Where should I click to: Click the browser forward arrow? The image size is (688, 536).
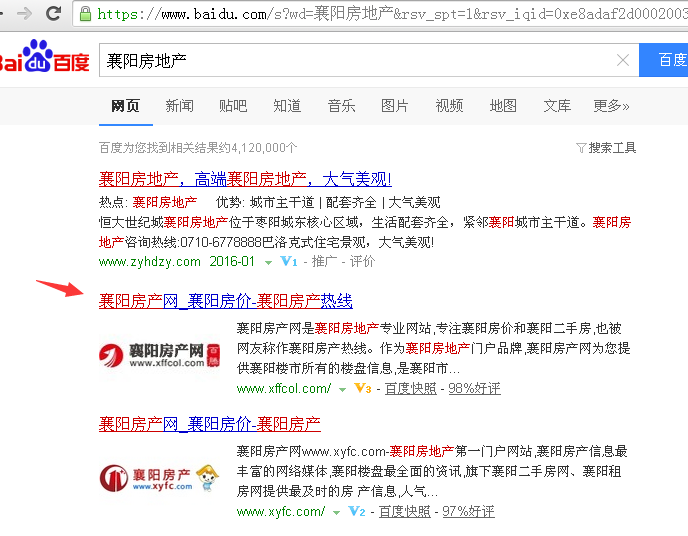pos(24,14)
